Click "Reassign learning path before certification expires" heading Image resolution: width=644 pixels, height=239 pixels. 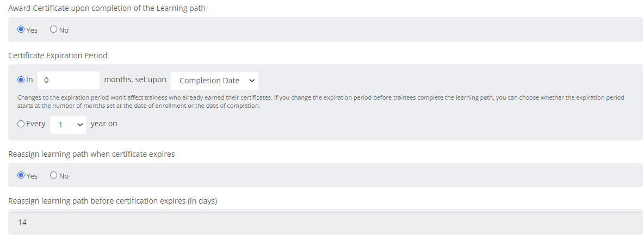(113, 201)
